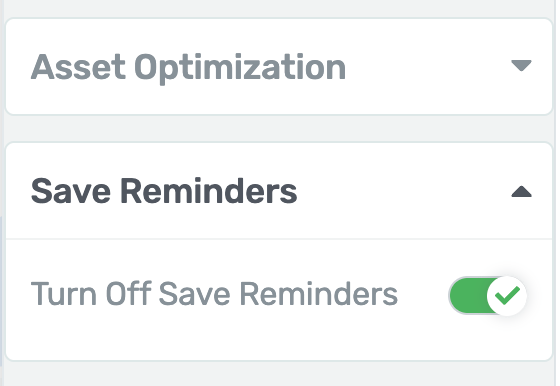Disable the green save reminders switch

click(x=488, y=296)
